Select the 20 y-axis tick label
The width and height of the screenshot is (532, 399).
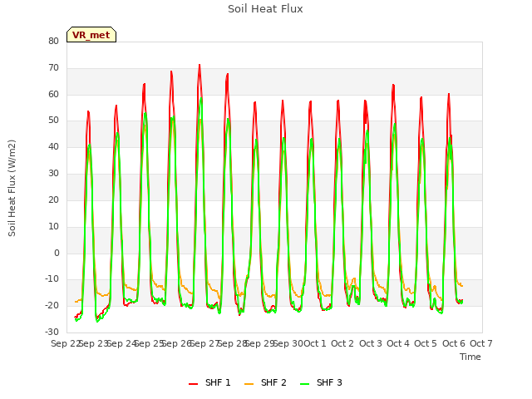click(53, 199)
